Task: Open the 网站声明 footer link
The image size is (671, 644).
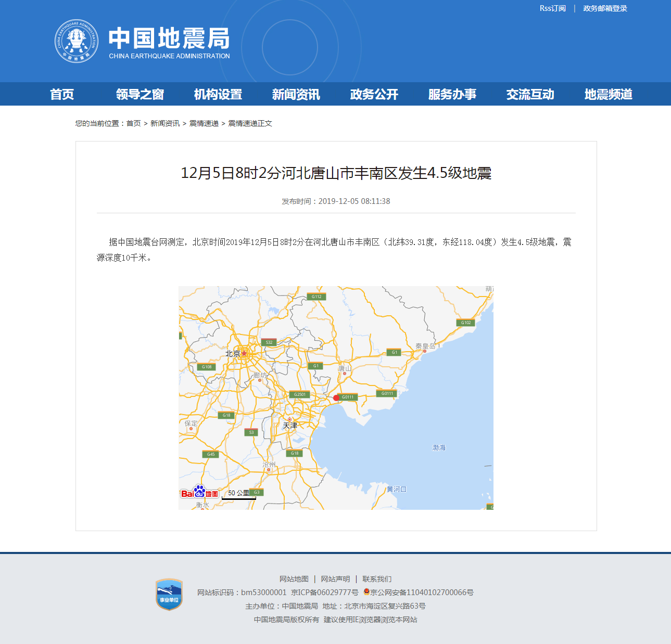Action: pos(334,578)
